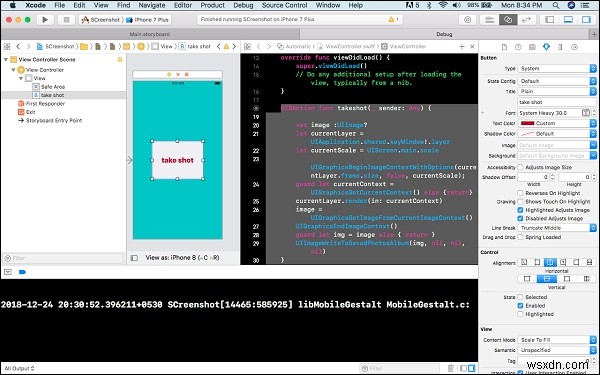Open the Content Mode dropdown
Screen dimensions: 600x375
point(557,340)
